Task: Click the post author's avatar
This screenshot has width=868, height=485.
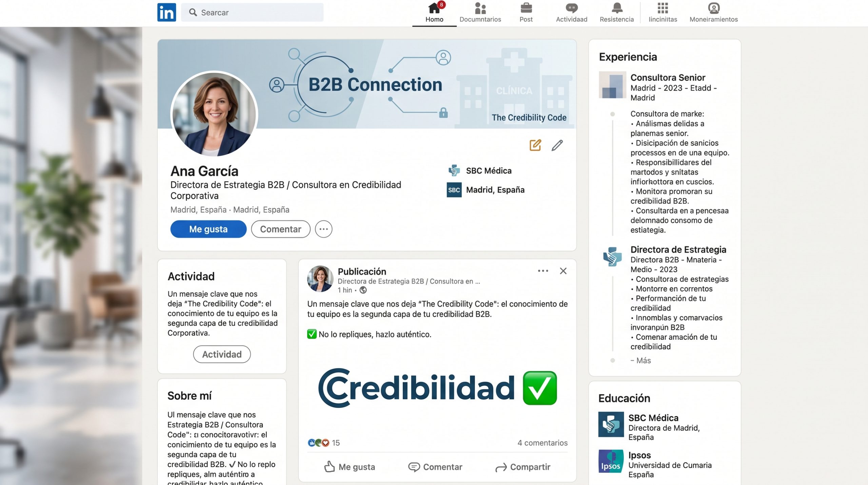Action: tap(320, 279)
